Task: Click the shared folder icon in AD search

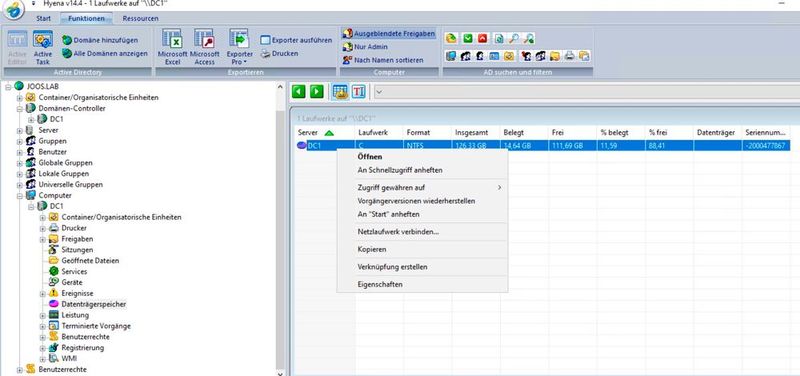Action: (555, 56)
